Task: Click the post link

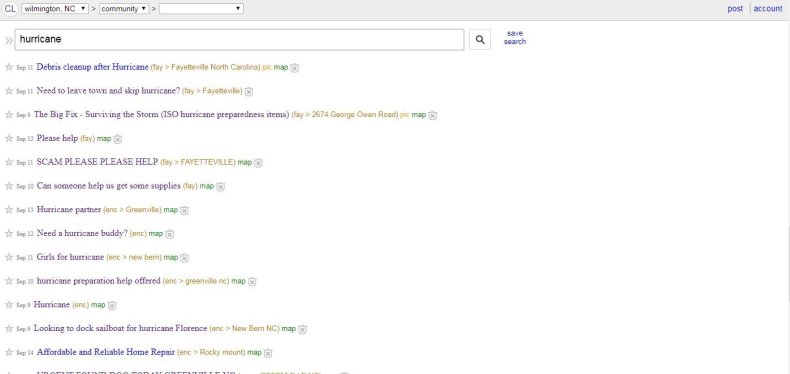Action: (735, 9)
